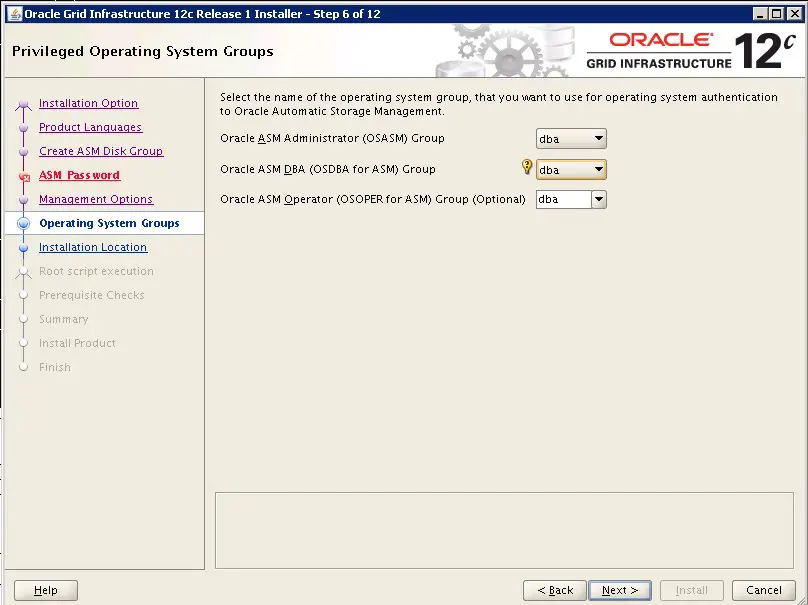The width and height of the screenshot is (808, 605).
Task: Click the Product Languages step bullet
Action: pyautogui.click(x=23, y=127)
